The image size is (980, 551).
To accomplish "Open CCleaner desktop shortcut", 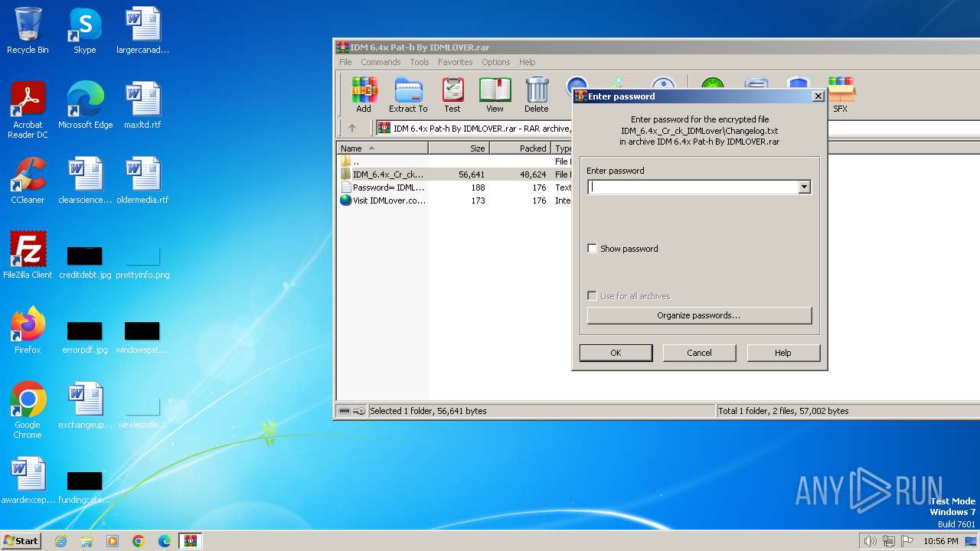I will (28, 181).
